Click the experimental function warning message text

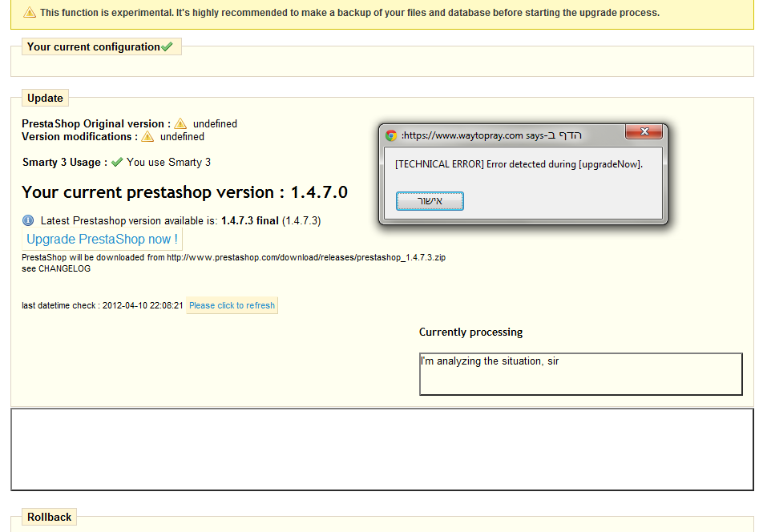(x=349, y=13)
